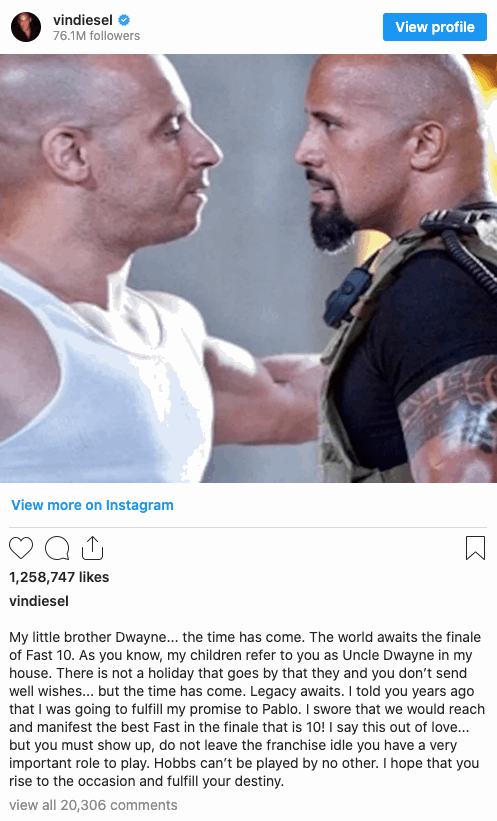Viewport: 497px width, 821px height.
Task: Click the bold vindiesel name above the caption
Action: (x=39, y=601)
